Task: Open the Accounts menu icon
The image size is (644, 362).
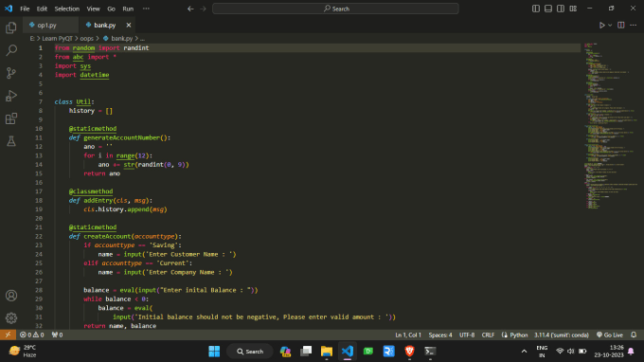Action: pos(11,296)
